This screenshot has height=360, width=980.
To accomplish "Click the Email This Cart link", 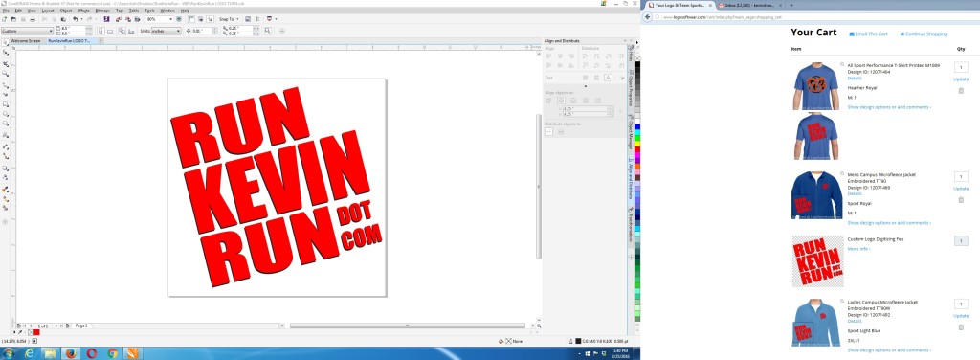I will [868, 34].
